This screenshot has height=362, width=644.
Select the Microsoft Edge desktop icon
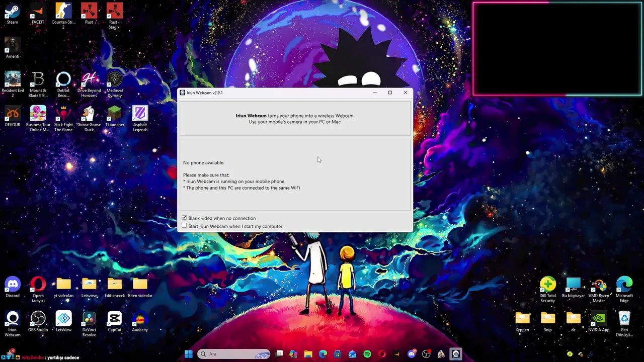coord(624,290)
